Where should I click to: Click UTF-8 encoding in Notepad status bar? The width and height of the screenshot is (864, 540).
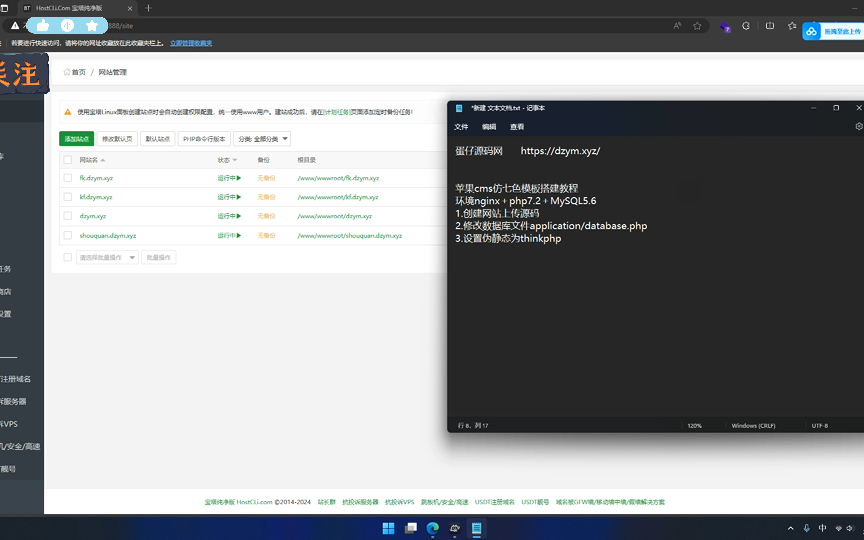click(x=819, y=425)
